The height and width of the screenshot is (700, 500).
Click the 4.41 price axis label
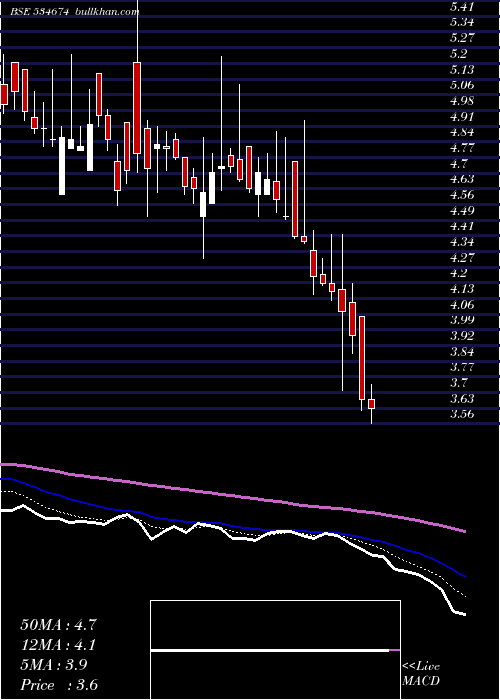(462, 226)
